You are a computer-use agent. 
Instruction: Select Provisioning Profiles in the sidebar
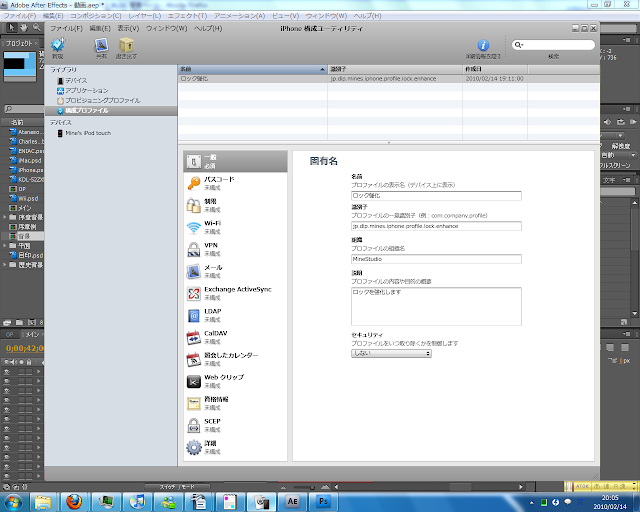(x=98, y=100)
